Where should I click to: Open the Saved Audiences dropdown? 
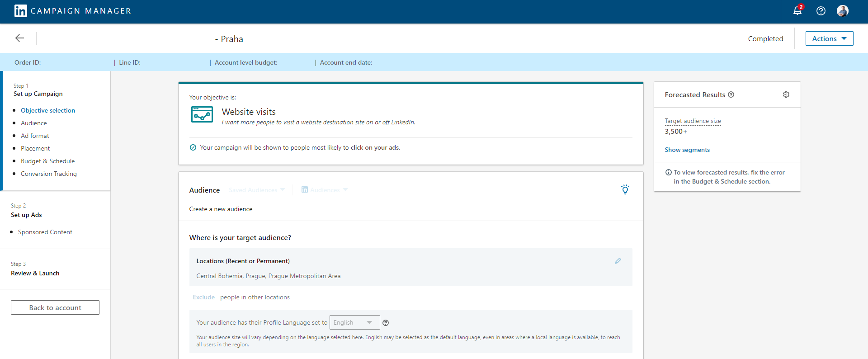pos(257,190)
